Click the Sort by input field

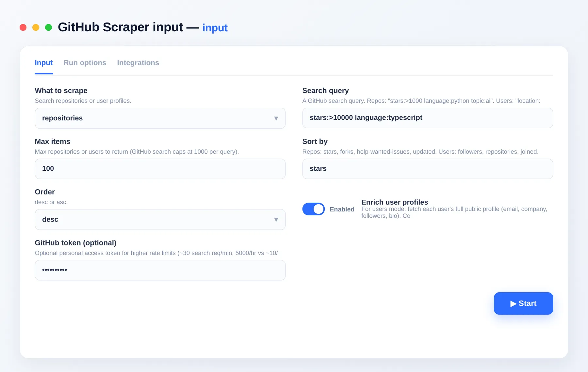point(428,169)
